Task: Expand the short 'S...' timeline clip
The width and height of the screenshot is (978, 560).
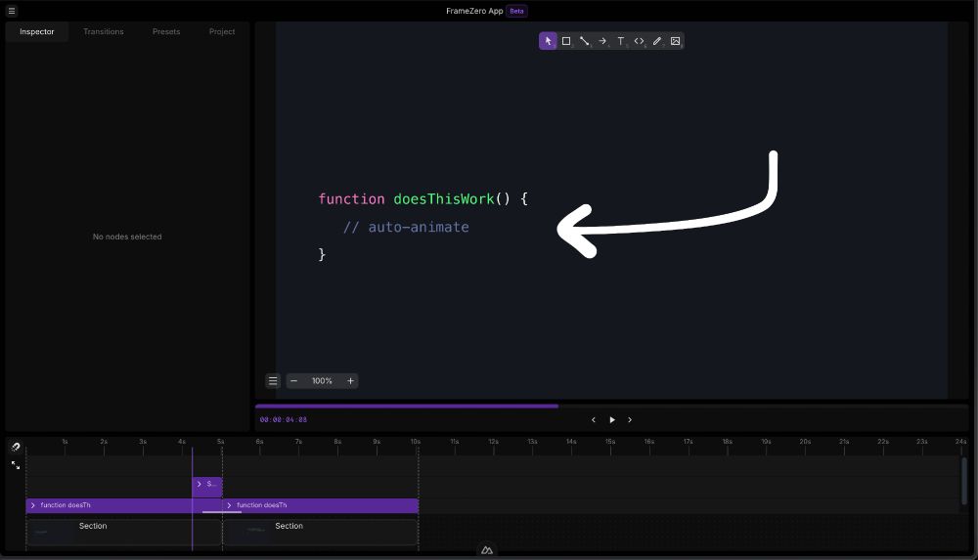Action: click(199, 484)
